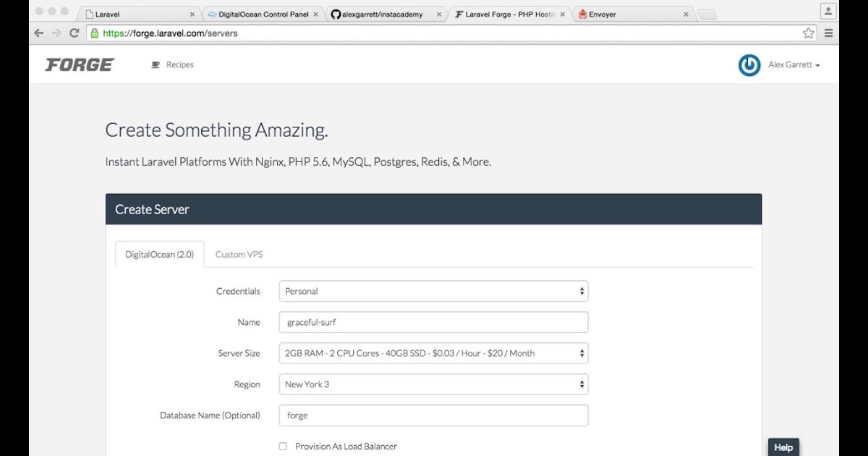Image resolution: width=868 pixels, height=456 pixels.
Task: Click the Chrome profile person icon
Action: pyautogui.click(x=828, y=11)
